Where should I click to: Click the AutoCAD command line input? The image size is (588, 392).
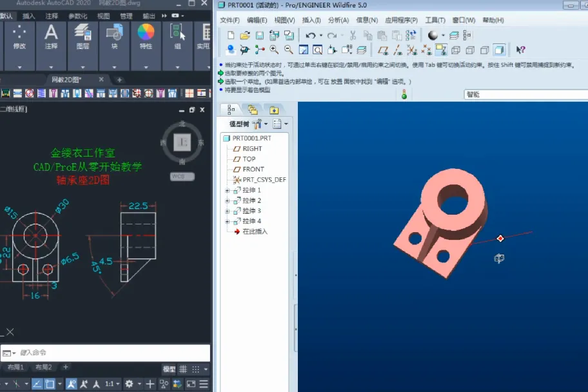pos(105,353)
